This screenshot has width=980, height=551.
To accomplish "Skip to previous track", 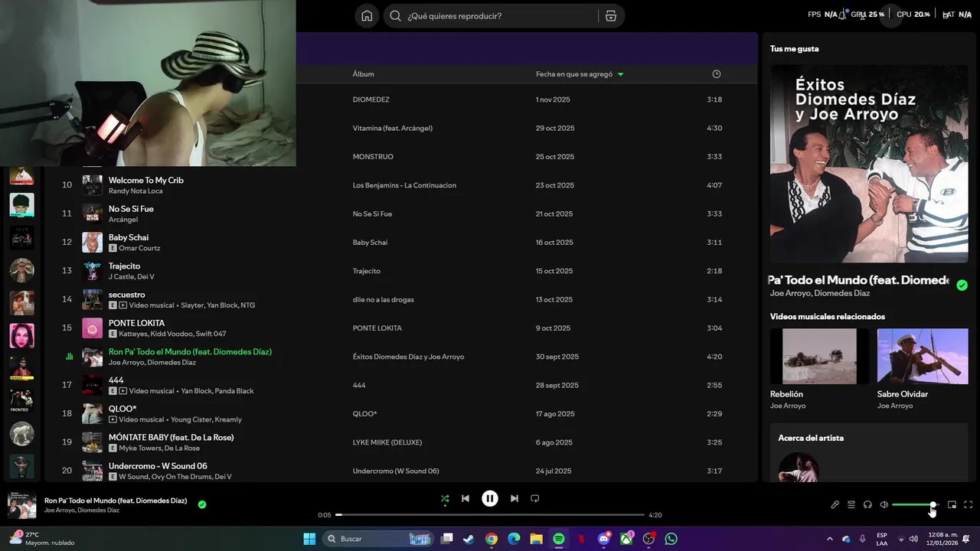I will coord(465,498).
